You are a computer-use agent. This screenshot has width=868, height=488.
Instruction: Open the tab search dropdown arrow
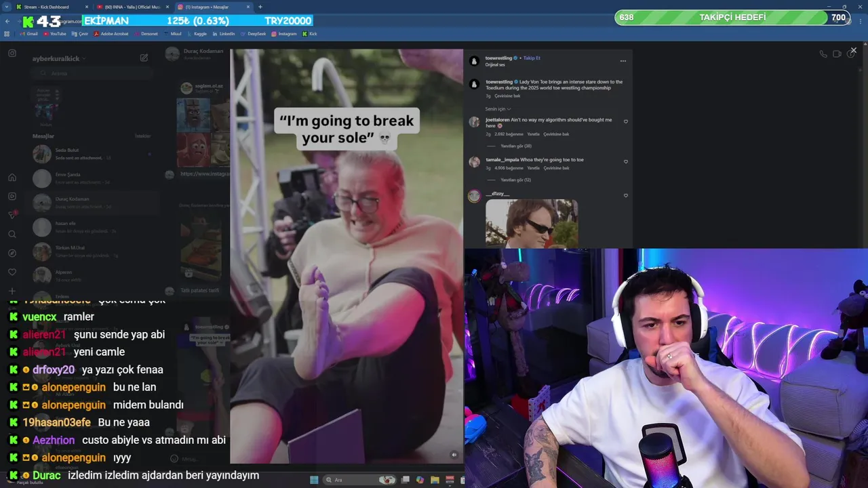click(6, 7)
